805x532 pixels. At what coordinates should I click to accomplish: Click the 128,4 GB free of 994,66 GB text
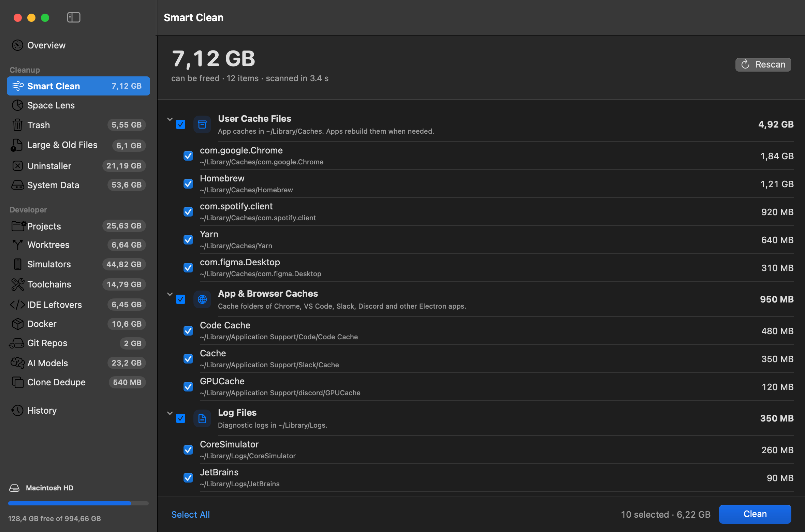click(55, 518)
